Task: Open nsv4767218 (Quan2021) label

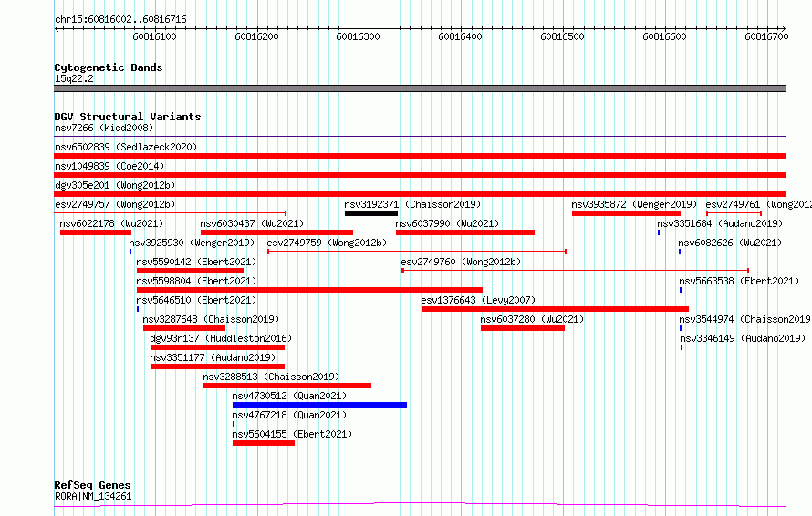Action: pos(289,415)
